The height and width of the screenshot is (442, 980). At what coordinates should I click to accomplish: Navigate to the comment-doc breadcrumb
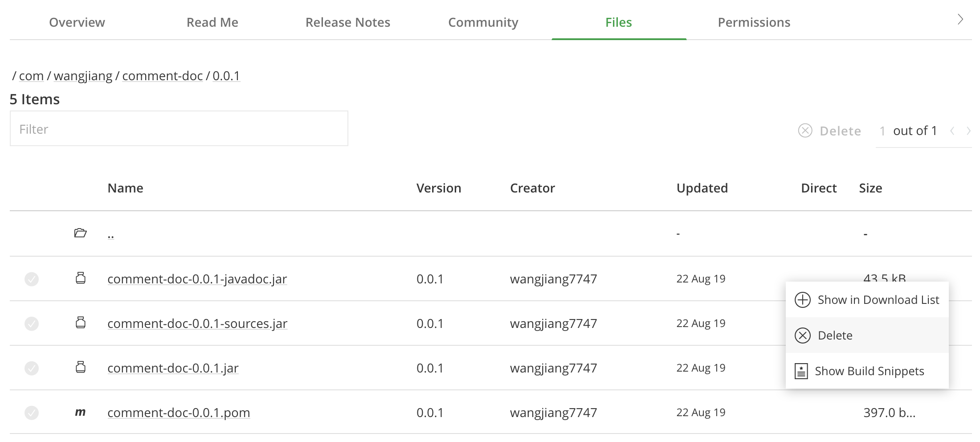(163, 76)
